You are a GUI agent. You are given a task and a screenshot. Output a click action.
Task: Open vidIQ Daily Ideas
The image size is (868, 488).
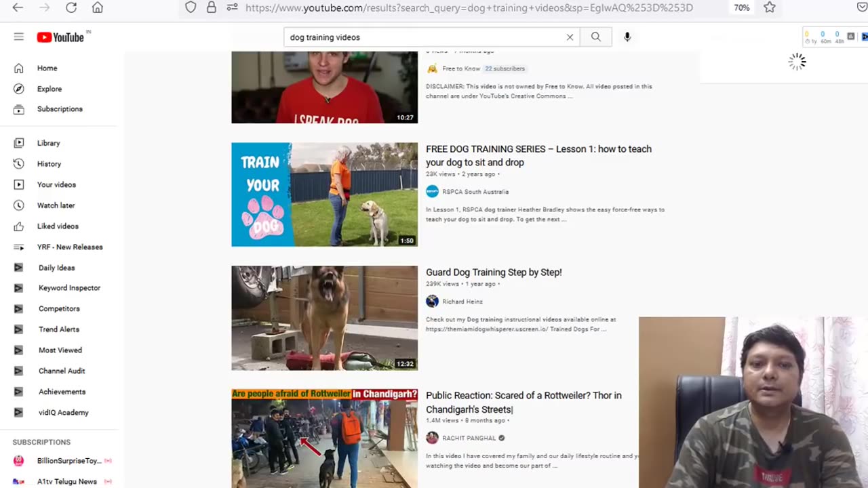tap(56, 268)
